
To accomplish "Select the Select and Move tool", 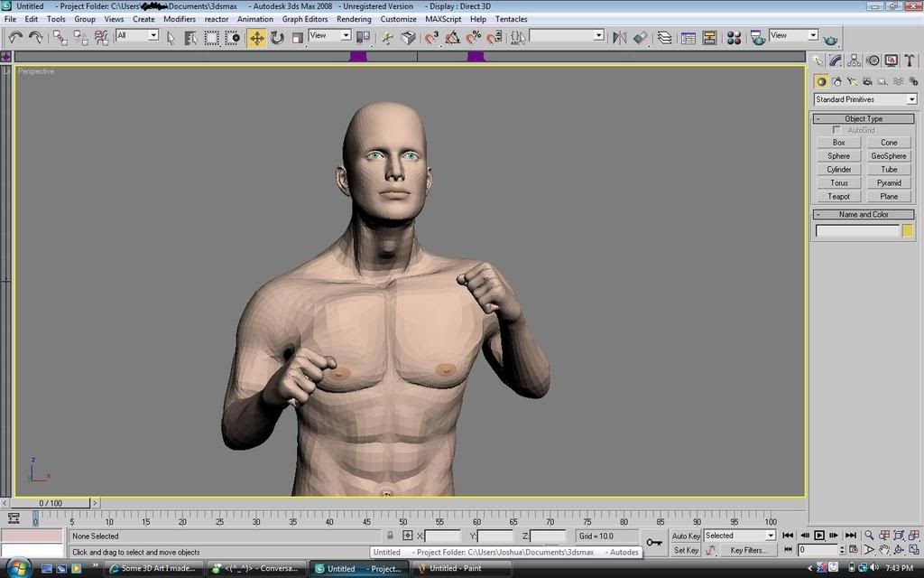I will pyautogui.click(x=257, y=37).
